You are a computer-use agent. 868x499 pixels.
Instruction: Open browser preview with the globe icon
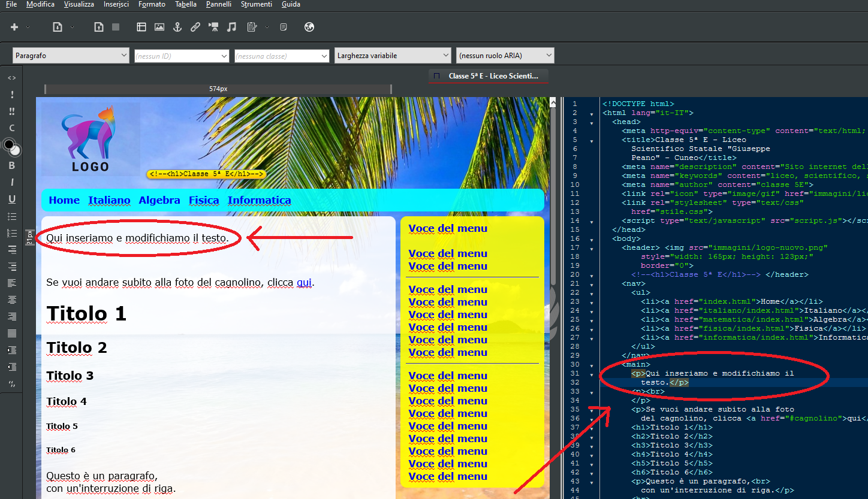coord(309,27)
